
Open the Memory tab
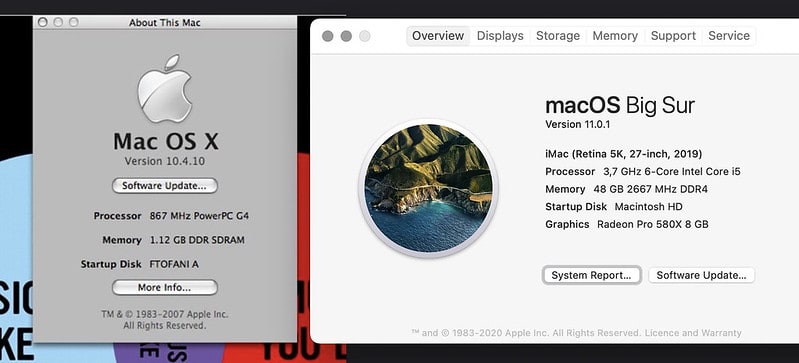[x=615, y=36]
